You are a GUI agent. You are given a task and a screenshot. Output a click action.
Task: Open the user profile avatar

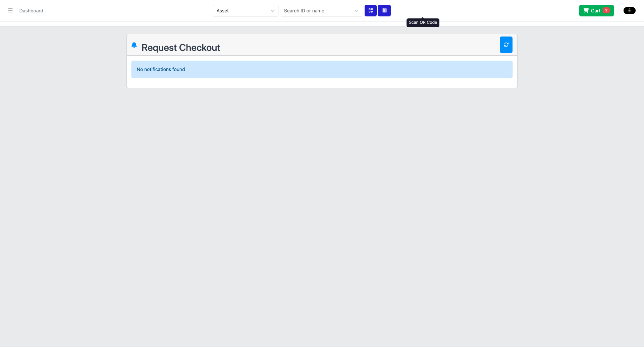pyautogui.click(x=629, y=11)
